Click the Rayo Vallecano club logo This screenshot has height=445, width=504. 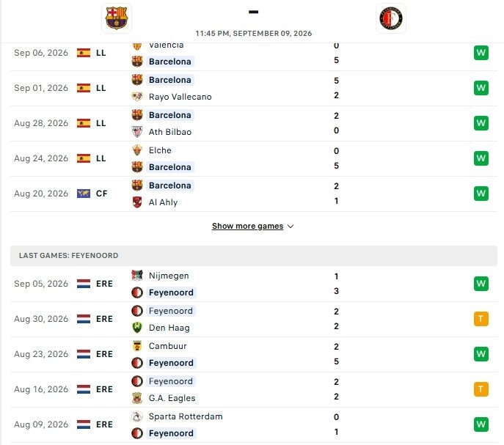pyautogui.click(x=137, y=96)
